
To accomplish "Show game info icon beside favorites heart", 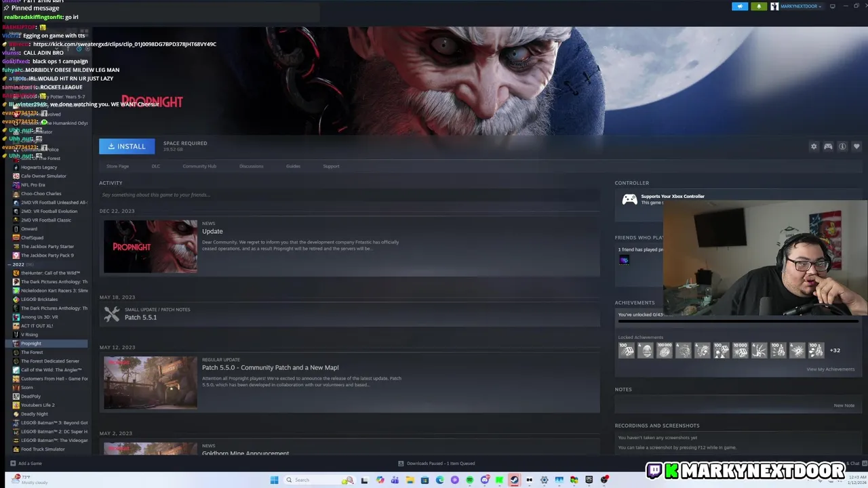I will [842, 146].
